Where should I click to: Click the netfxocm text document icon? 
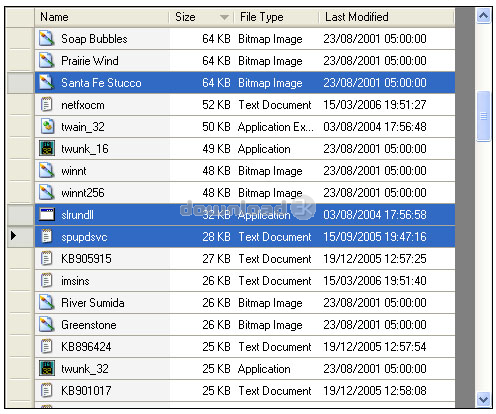47,105
